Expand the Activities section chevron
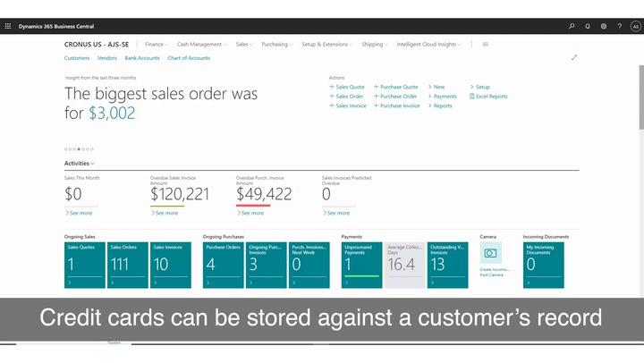 click(x=93, y=164)
